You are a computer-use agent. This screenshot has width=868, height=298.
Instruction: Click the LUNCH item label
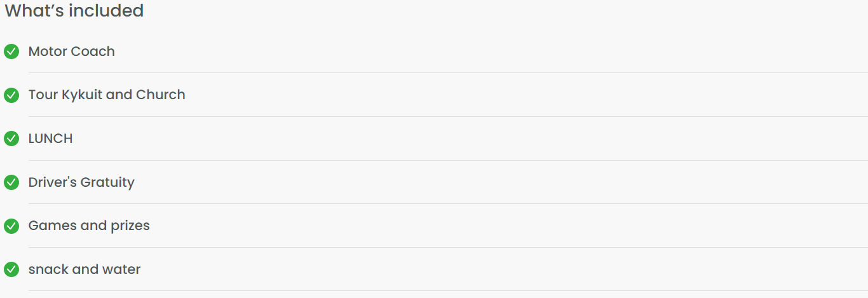coord(51,139)
